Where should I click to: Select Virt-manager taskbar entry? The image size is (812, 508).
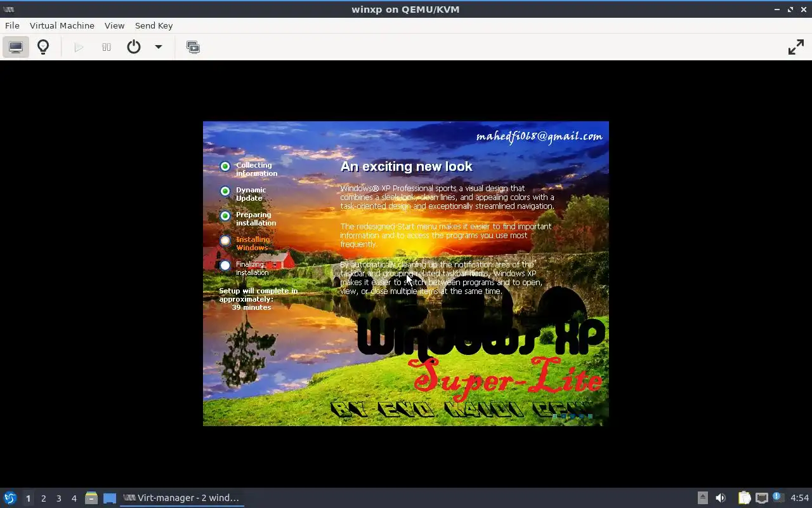[x=182, y=498]
